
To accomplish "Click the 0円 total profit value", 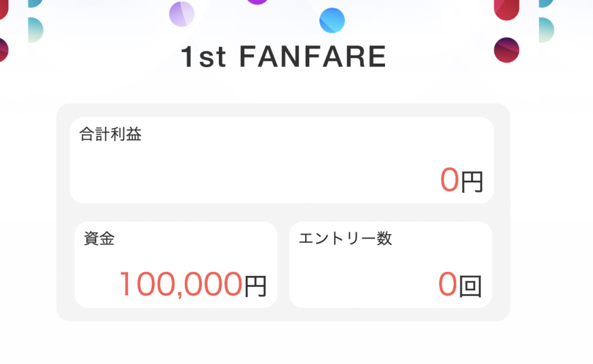I will [x=461, y=180].
